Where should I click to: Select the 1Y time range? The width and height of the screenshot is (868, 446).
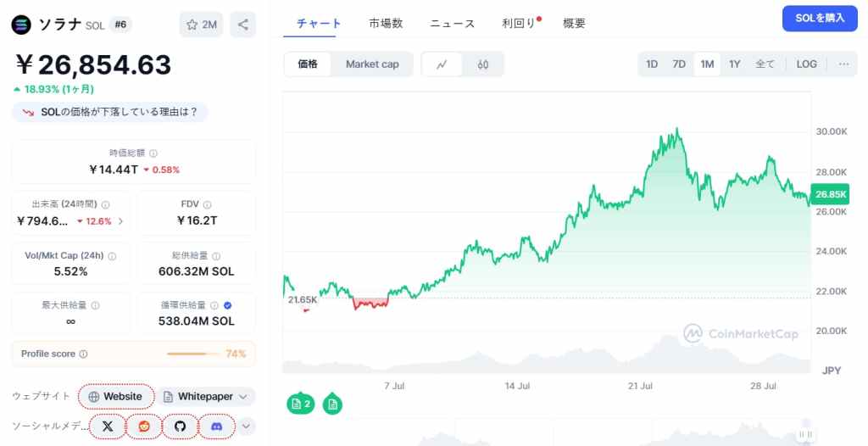coord(735,64)
